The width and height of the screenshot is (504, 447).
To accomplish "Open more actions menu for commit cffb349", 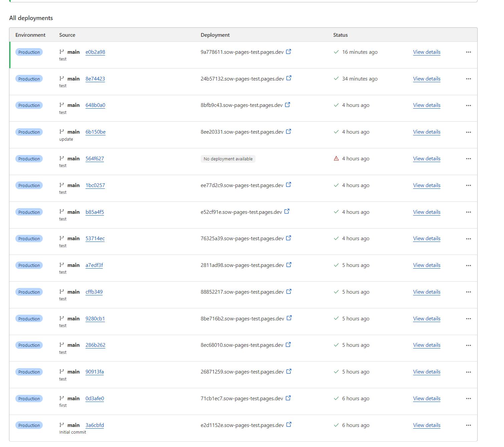I will tap(469, 292).
